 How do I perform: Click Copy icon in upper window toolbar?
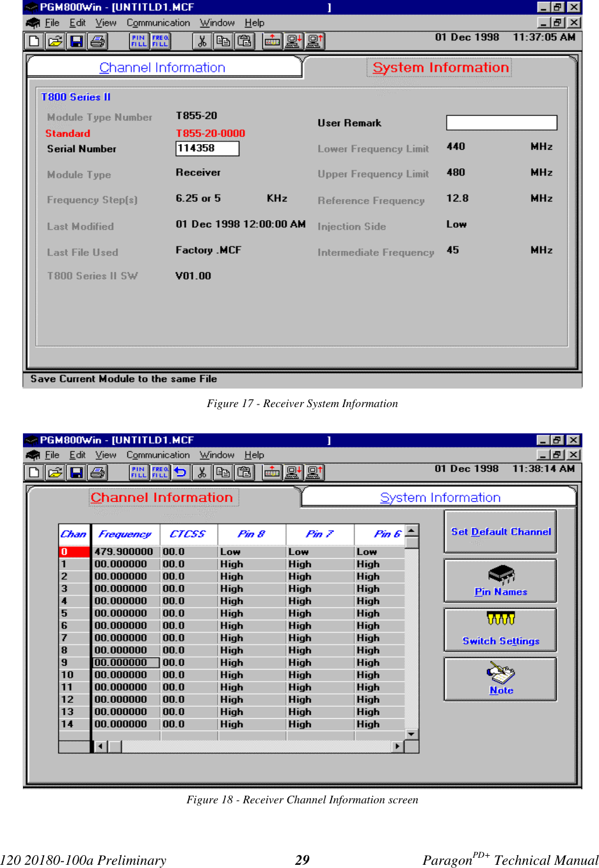coord(223,42)
